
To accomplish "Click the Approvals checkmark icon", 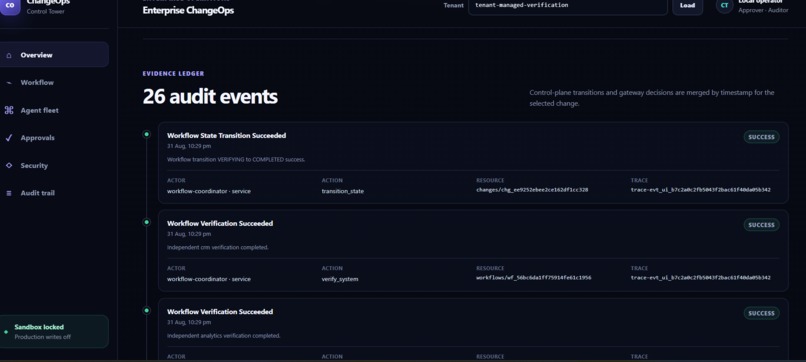I will [9, 138].
